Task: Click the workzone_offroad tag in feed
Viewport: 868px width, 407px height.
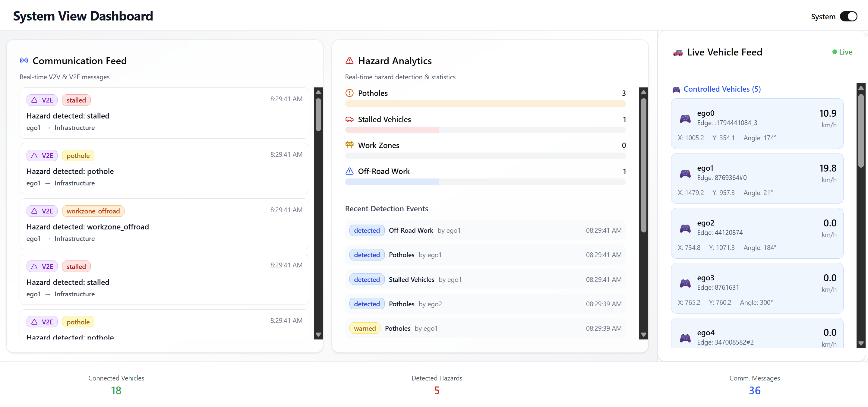Action: click(93, 211)
